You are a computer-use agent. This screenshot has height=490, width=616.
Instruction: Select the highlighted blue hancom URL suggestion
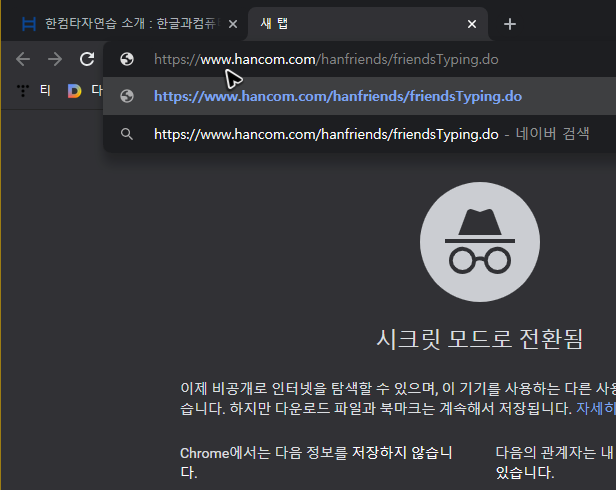pos(359,96)
